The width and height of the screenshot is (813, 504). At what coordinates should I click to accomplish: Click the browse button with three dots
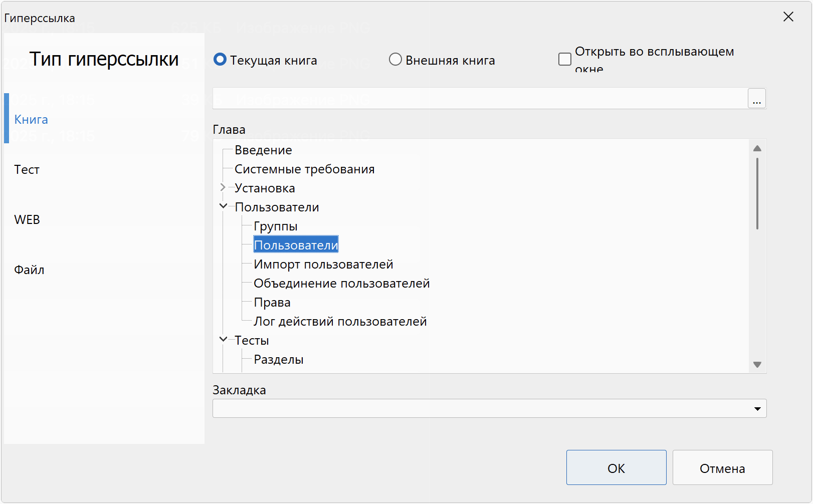coord(756,98)
